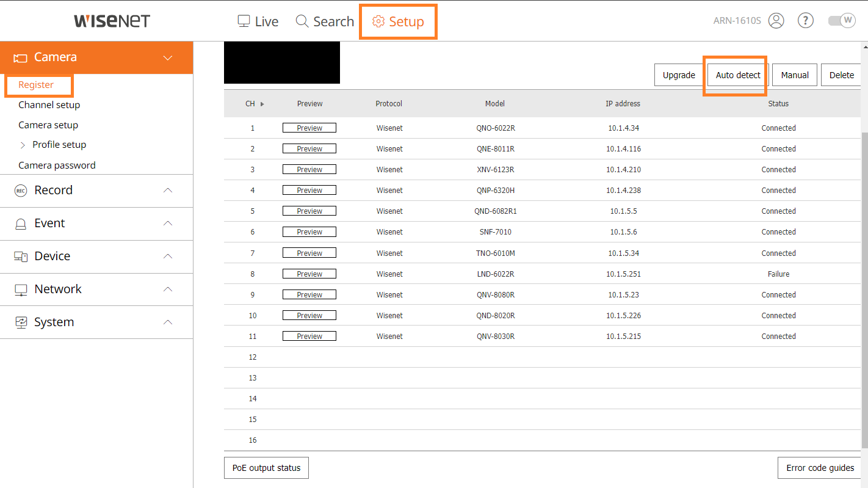Click the Delete button
868x488 pixels.
click(x=842, y=75)
